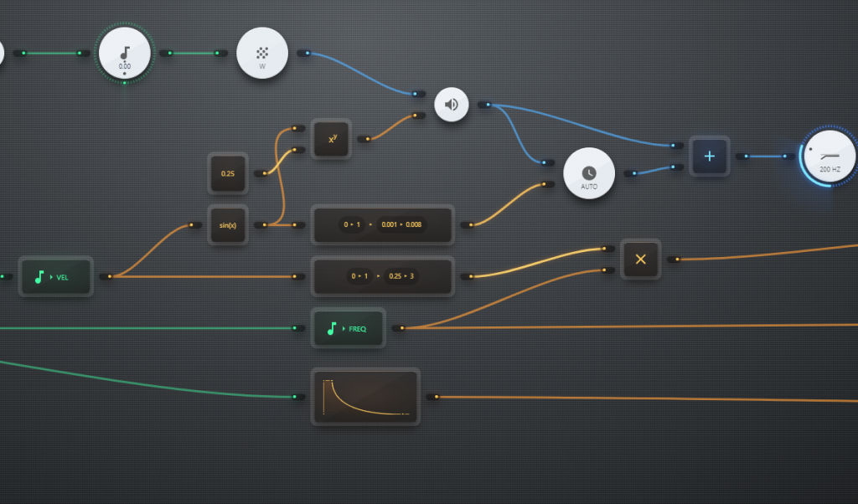Expand the FREQ node options arrow
Screen dimensions: 858x504
[343, 328]
